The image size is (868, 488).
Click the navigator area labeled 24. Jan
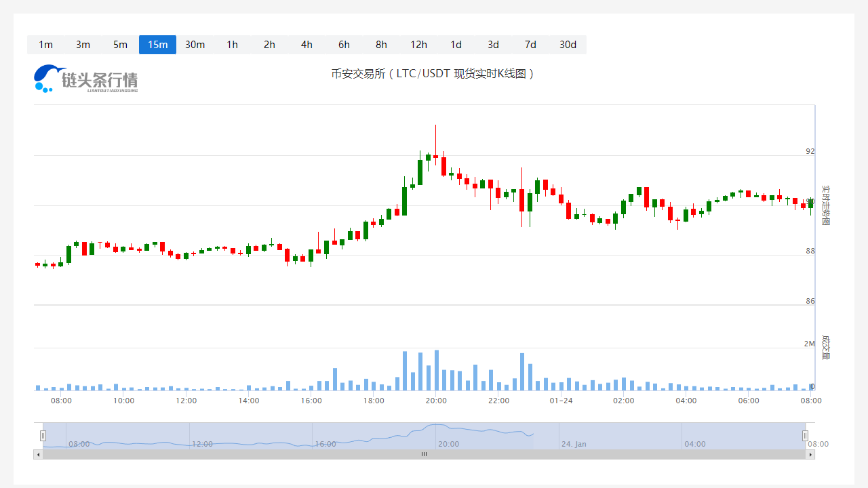[574, 444]
